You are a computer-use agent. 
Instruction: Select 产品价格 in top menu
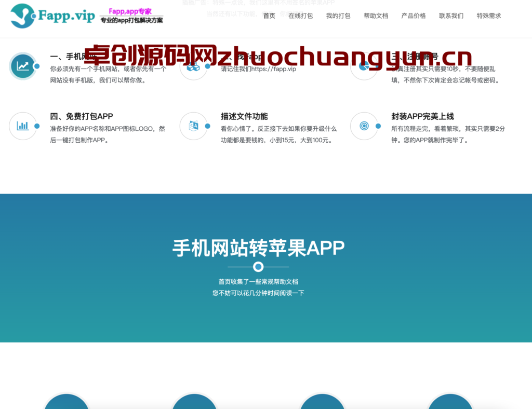pyautogui.click(x=414, y=16)
